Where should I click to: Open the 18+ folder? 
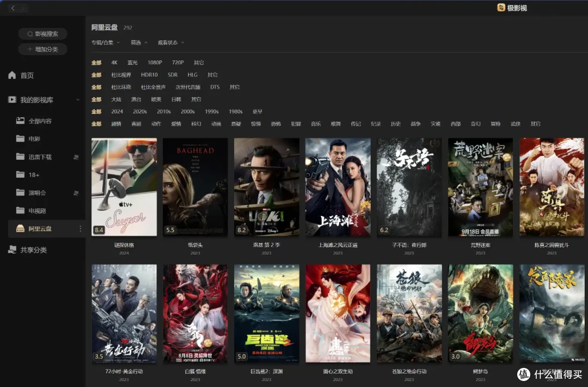coord(27,174)
